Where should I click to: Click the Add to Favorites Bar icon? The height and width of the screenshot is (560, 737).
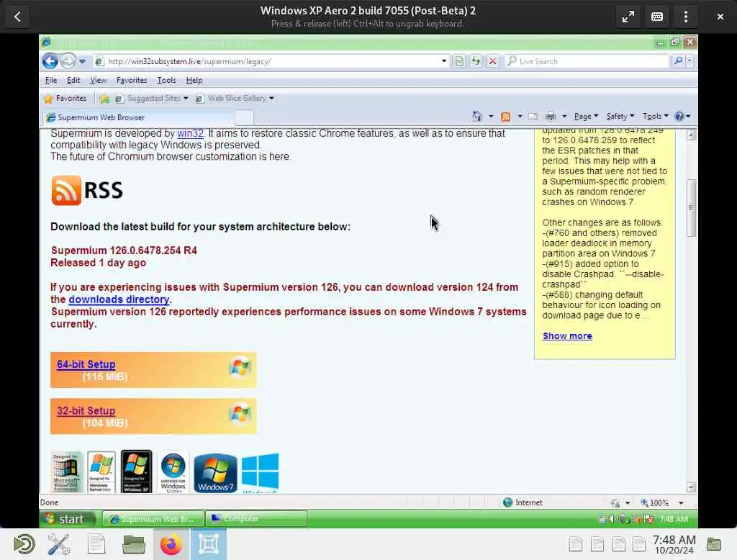coord(104,99)
